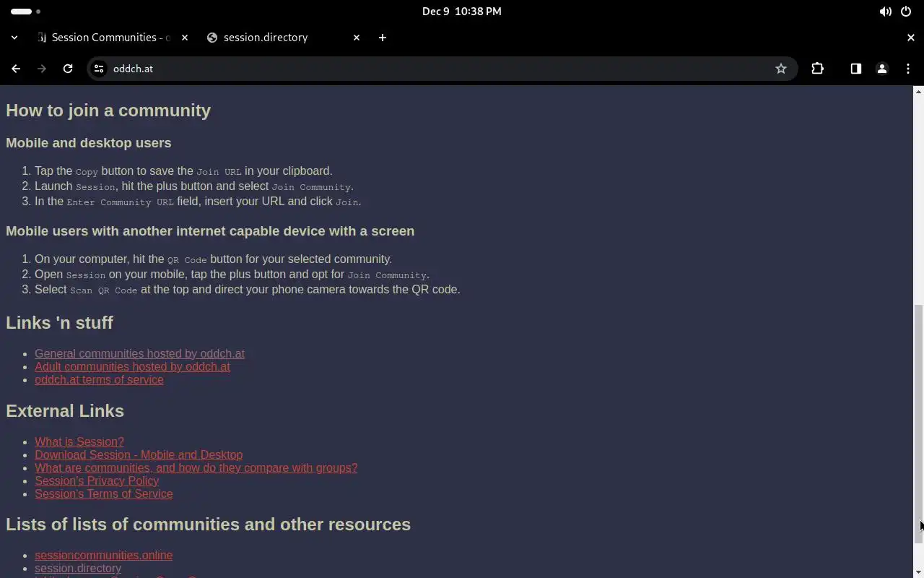Switch to the session.directory tab

284,38
